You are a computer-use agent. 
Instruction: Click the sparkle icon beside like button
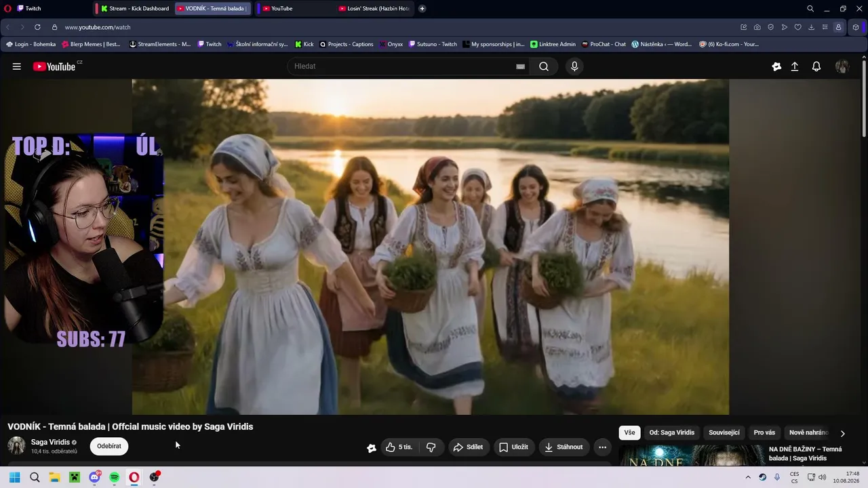point(372,447)
